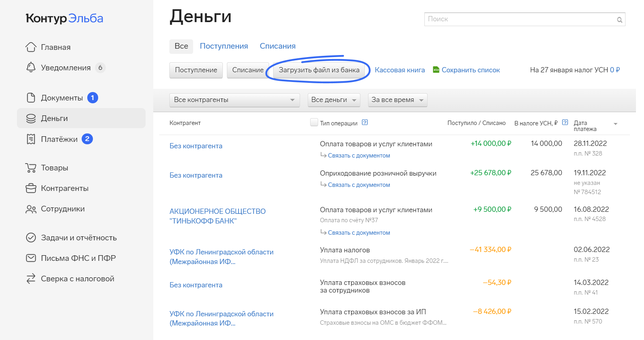Click Оприходование розничной выручки operation text
The image size is (644, 340).
378,173
